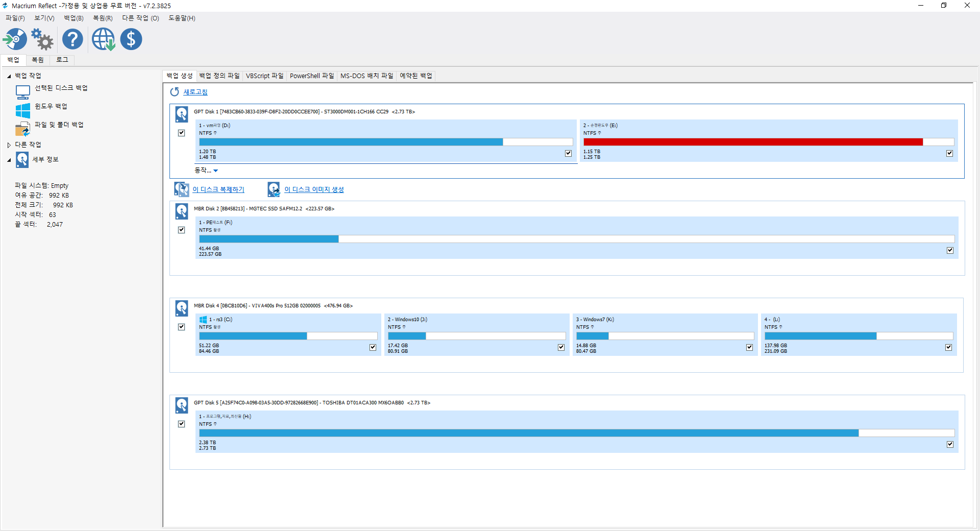Uncheck the Windows7 (K:) partition checkbox
The width and height of the screenshot is (980, 531).
pos(749,347)
